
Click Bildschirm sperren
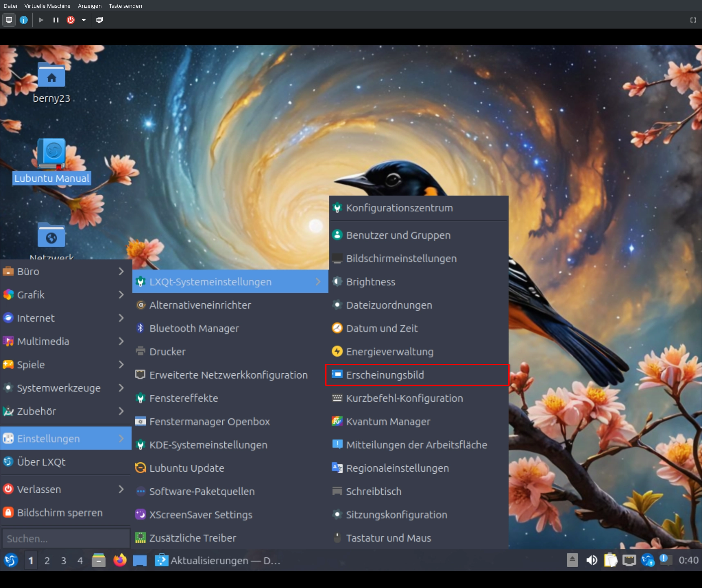(66, 512)
